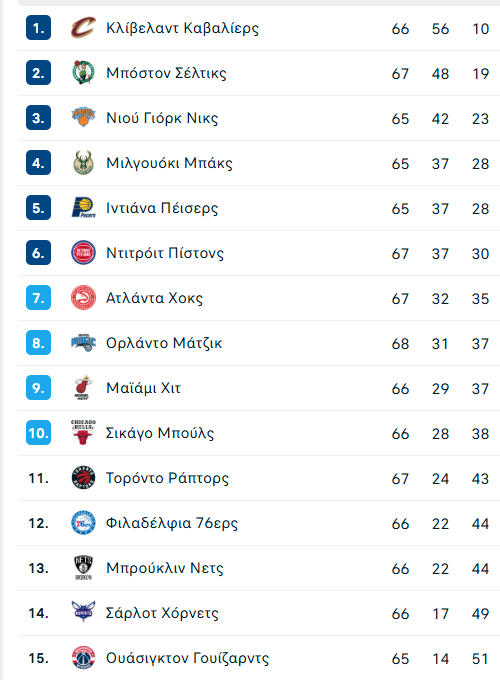Screen dimensions: 500x680
Task: Select the New York Knicks logo
Action: click(83, 118)
